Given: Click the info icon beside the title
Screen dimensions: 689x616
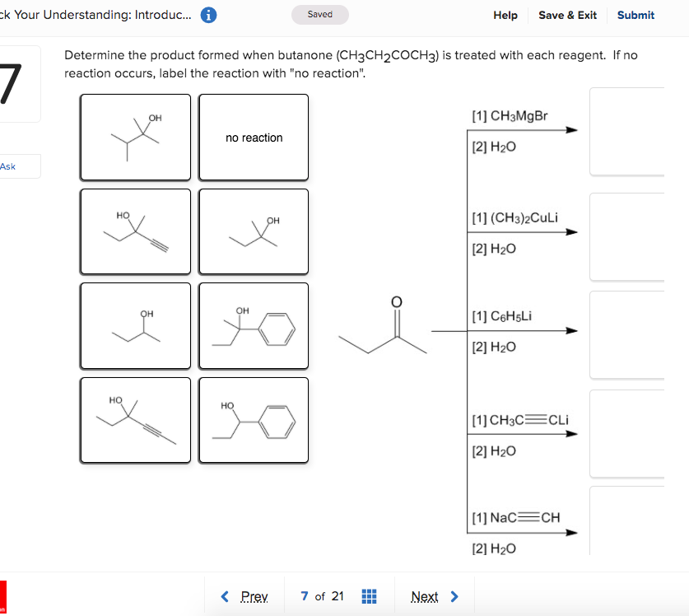Looking at the screenshot, I should 208,14.
